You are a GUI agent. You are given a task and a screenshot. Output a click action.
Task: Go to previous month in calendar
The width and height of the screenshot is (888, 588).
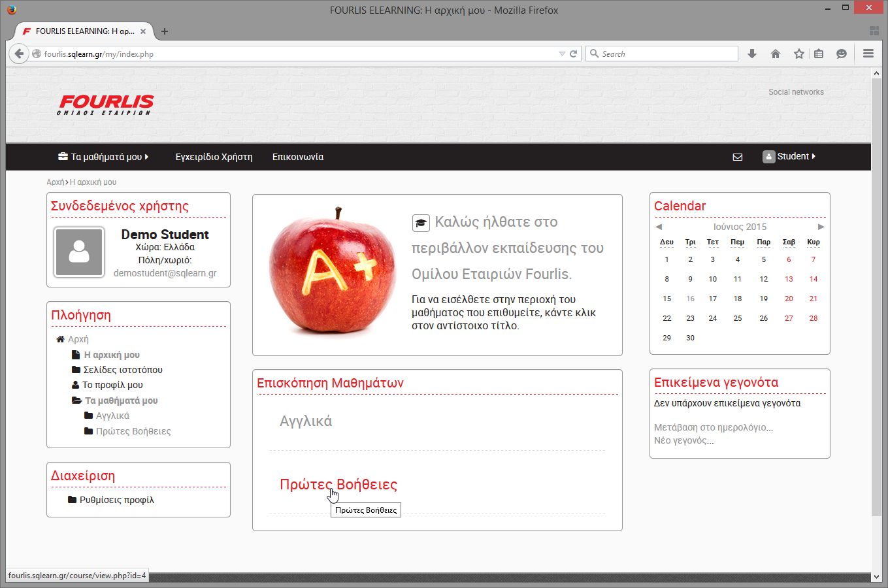(x=659, y=227)
